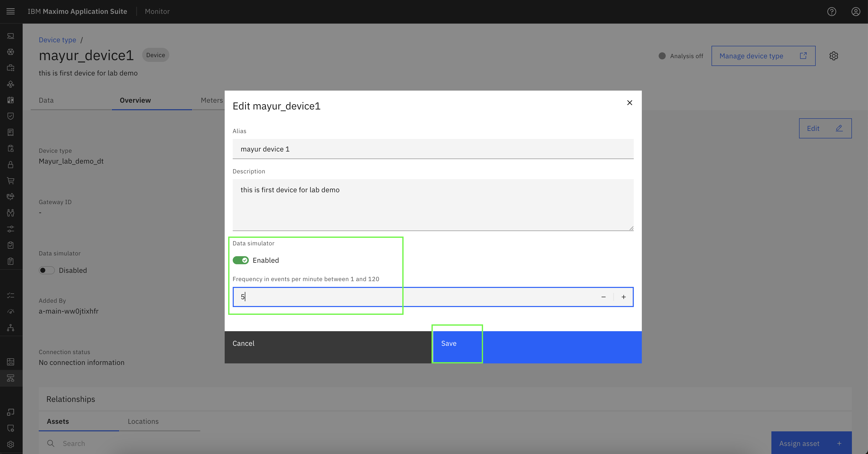Open Manage device type

763,56
